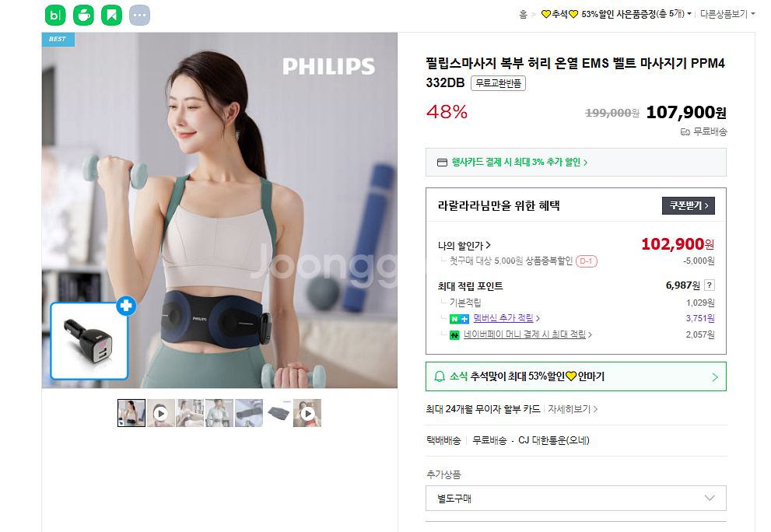This screenshot has height=532, width=771.
Task: Expand the 추석 53%할인 category dropdown
Action: coord(616,14)
